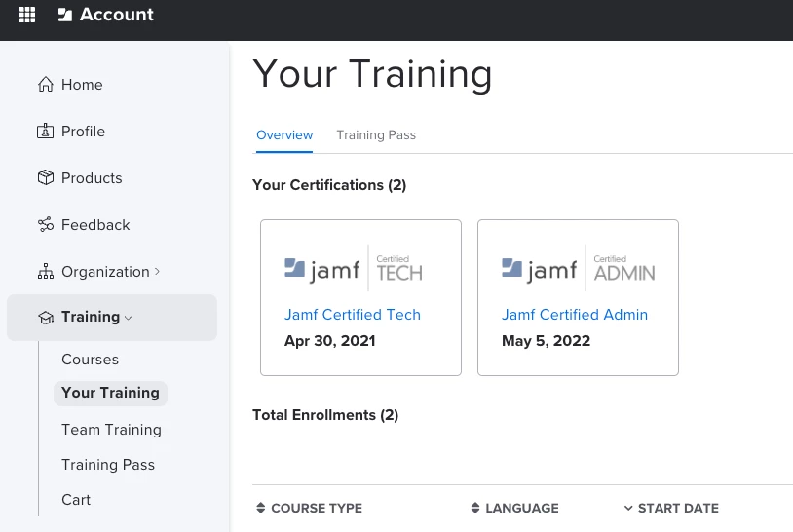Viewport: 793px width, 532px height.
Task: Open Cart submenu item
Action: point(76,500)
